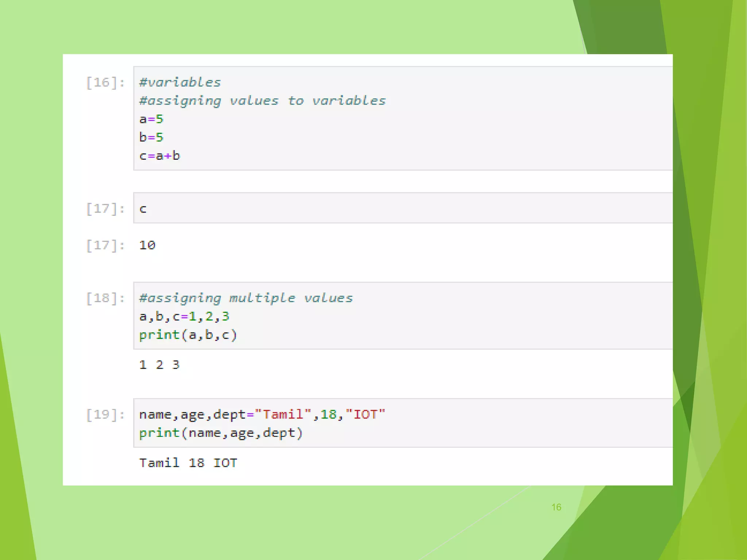The height and width of the screenshot is (560, 747).
Task: Click the #variables comment line
Action: 180,82
